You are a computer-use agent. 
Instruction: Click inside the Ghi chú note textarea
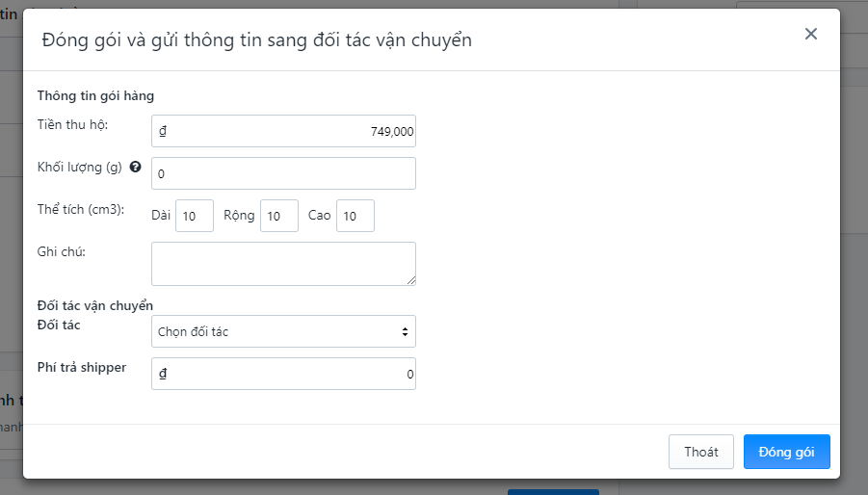click(x=283, y=264)
